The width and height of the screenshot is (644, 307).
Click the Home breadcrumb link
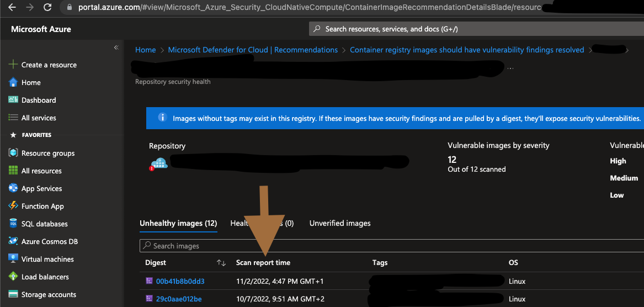(x=145, y=50)
